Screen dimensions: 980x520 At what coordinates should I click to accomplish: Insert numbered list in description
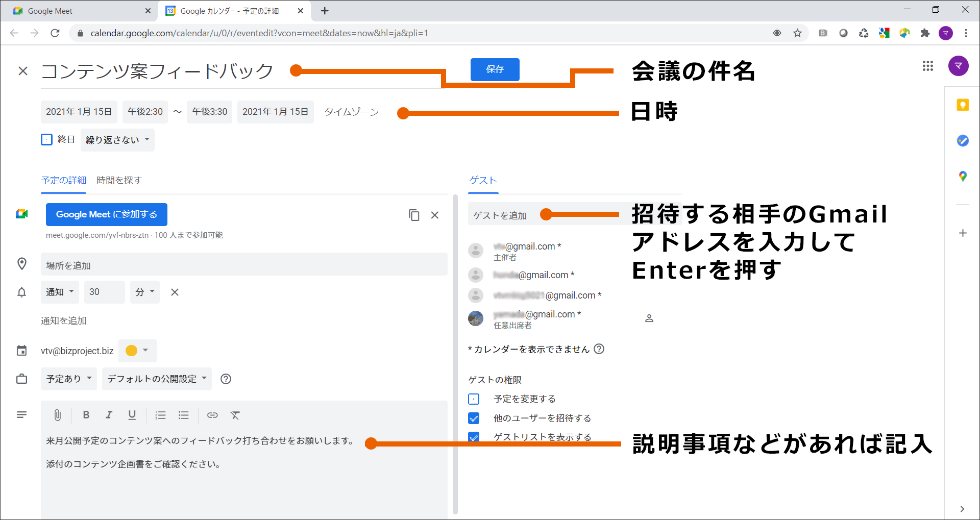tap(160, 415)
